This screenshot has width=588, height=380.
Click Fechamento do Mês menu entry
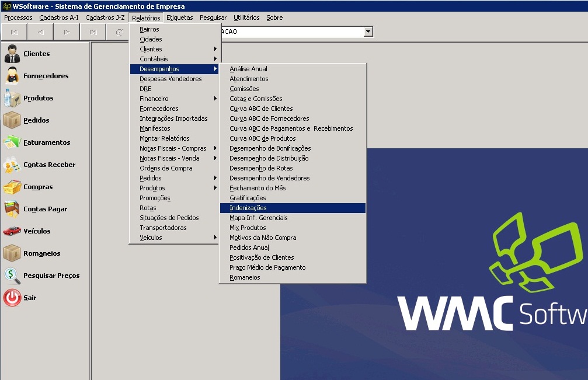[x=258, y=188]
